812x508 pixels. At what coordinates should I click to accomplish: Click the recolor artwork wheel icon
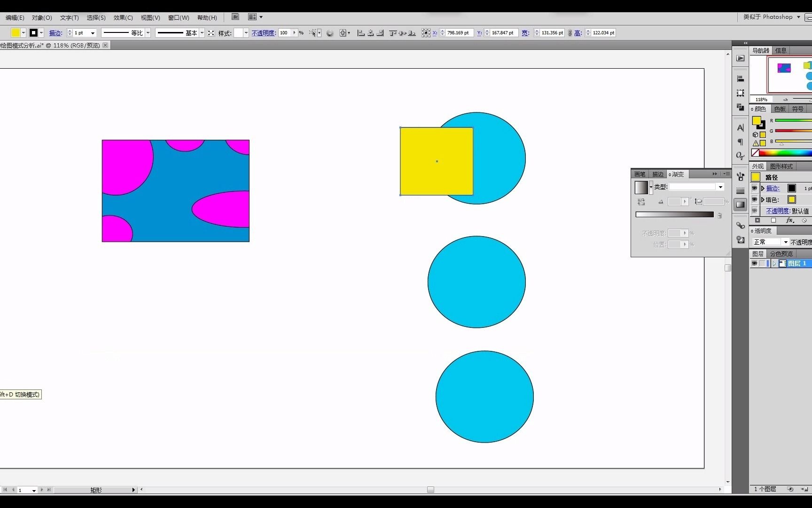[x=330, y=33]
